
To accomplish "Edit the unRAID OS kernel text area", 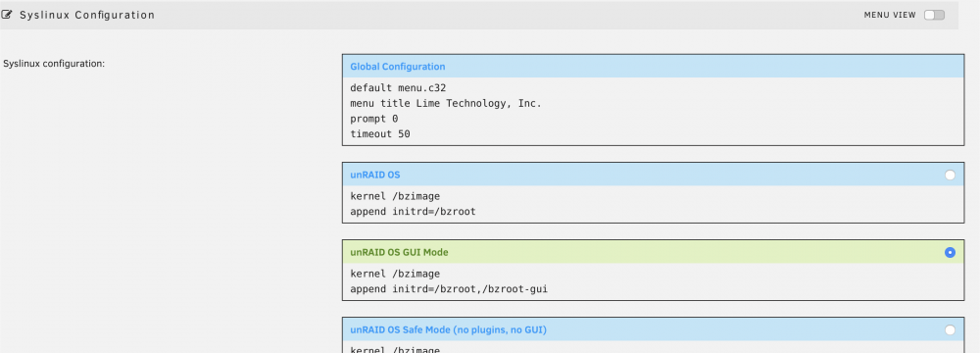I will pyautogui.click(x=653, y=204).
